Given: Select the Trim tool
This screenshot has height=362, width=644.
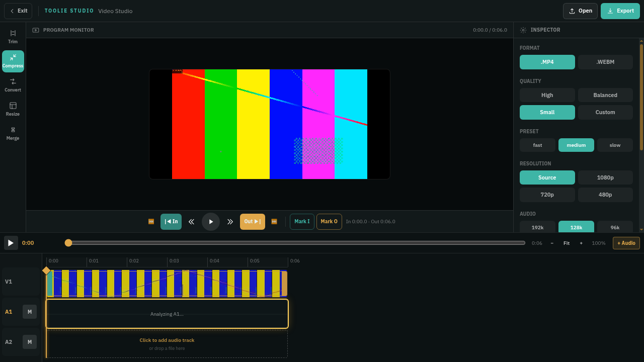Looking at the screenshot, I should point(13,37).
